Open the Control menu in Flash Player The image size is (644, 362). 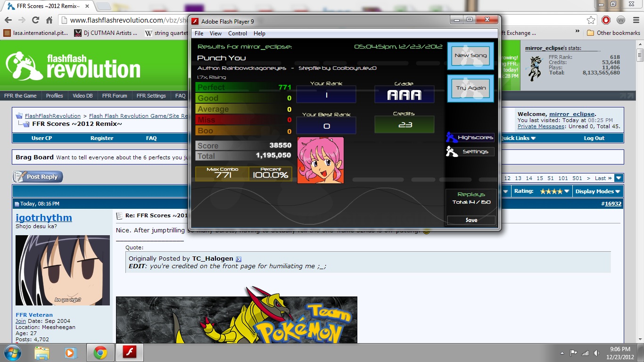point(238,33)
